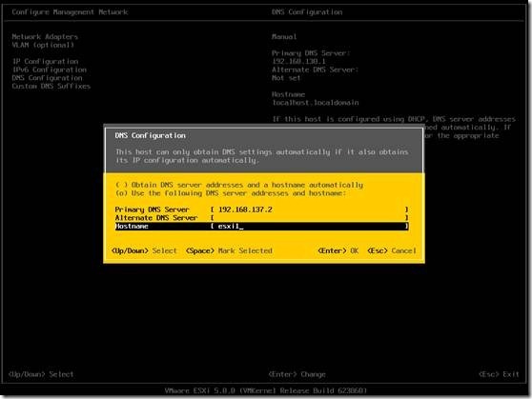Screen dimensions: 532x399
Task: Click <Space> Mark Selected hint
Action: point(229,250)
